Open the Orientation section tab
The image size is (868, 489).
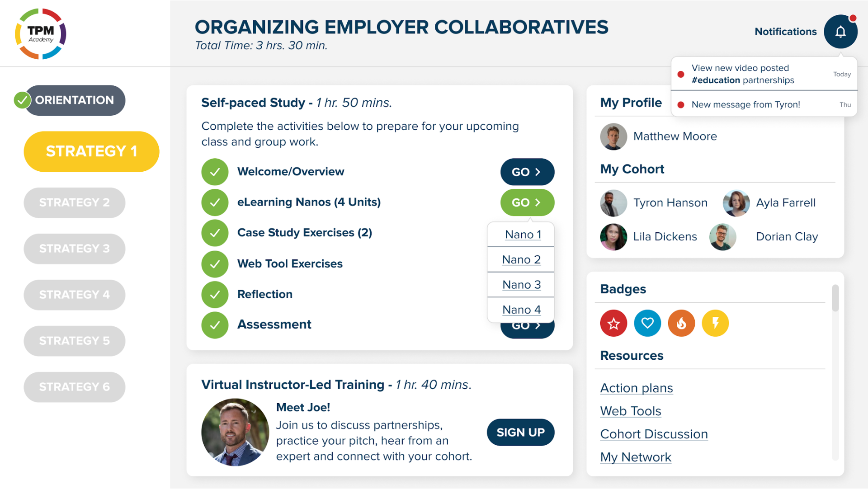click(x=75, y=100)
